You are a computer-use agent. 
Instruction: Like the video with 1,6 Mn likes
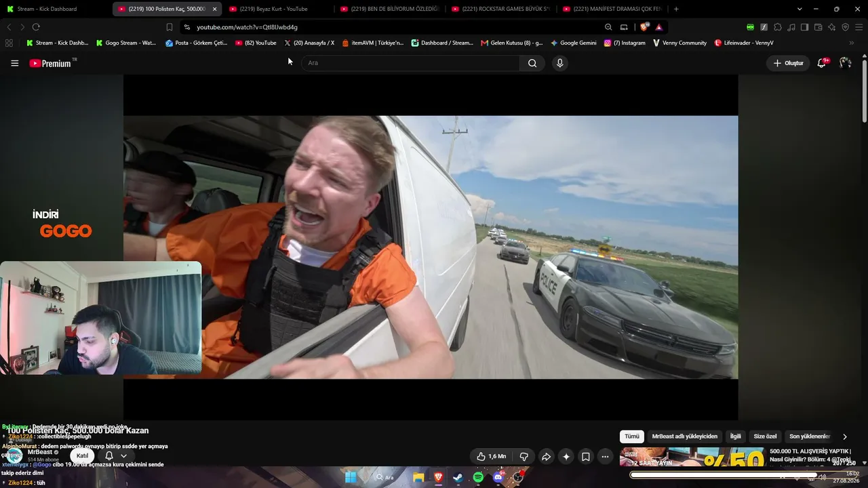(492, 457)
